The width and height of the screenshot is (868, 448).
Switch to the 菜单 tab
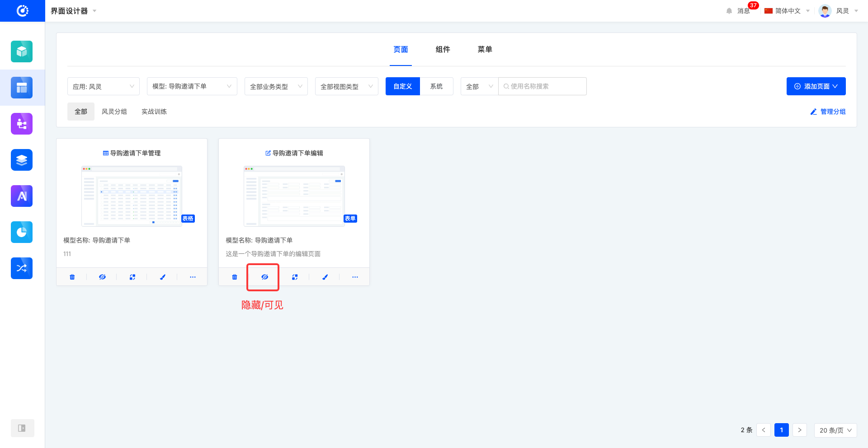click(485, 49)
